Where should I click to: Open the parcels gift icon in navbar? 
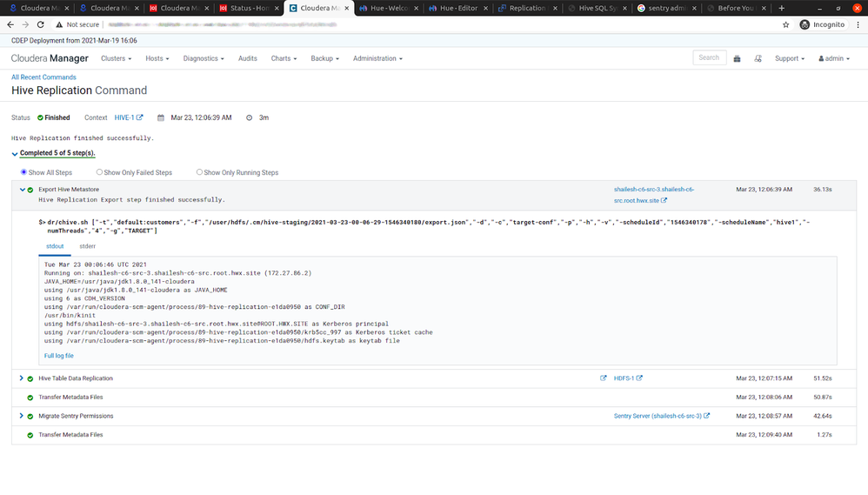coord(737,58)
